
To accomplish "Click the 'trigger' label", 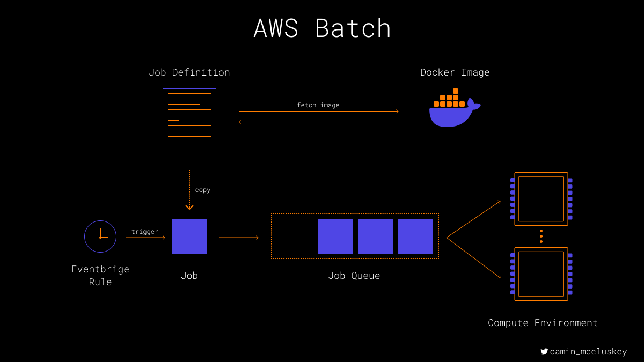I will (x=145, y=232).
